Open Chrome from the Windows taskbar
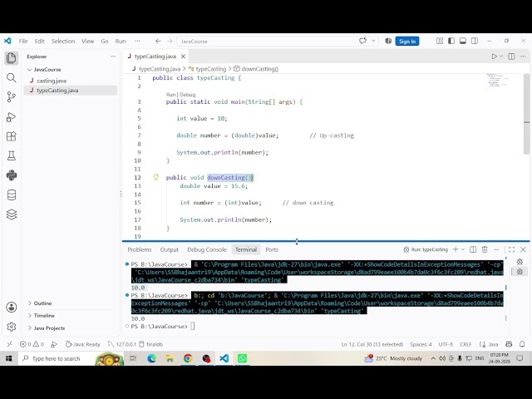Viewport: 532px width, 399px height. pos(188,358)
